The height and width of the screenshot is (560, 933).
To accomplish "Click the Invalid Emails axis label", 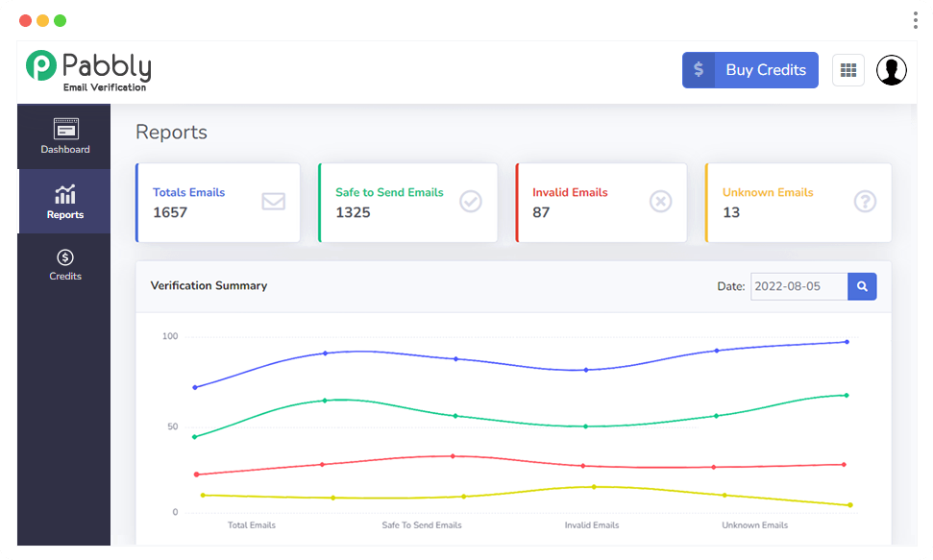I will (x=592, y=525).
